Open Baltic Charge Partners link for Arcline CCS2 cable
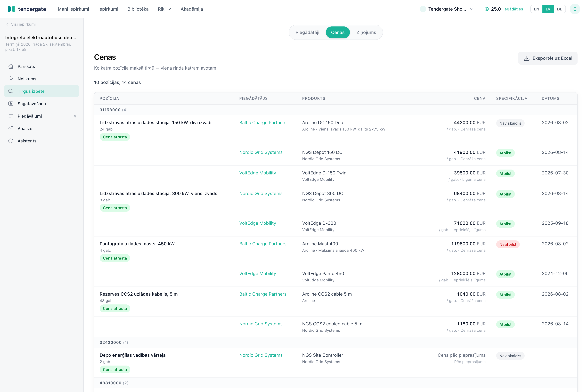This screenshot has height=392, width=588. click(263, 294)
